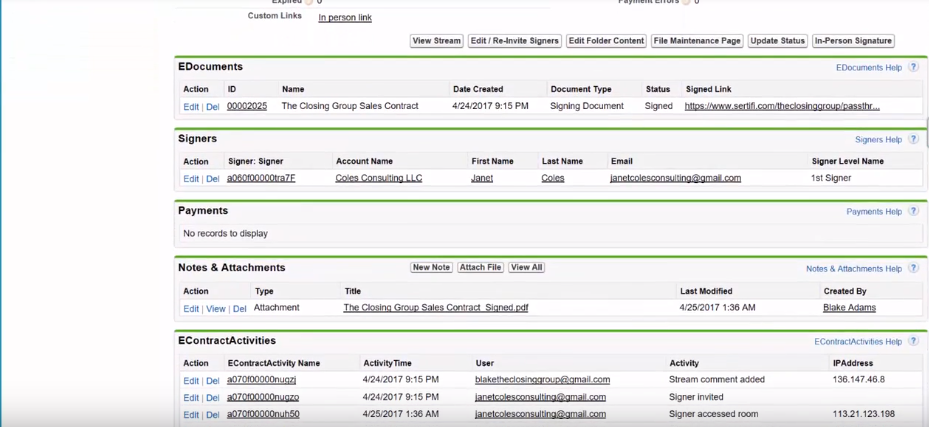Click the last name Coles link
Viewport: 929px width, 427px height.
pos(553,178)
